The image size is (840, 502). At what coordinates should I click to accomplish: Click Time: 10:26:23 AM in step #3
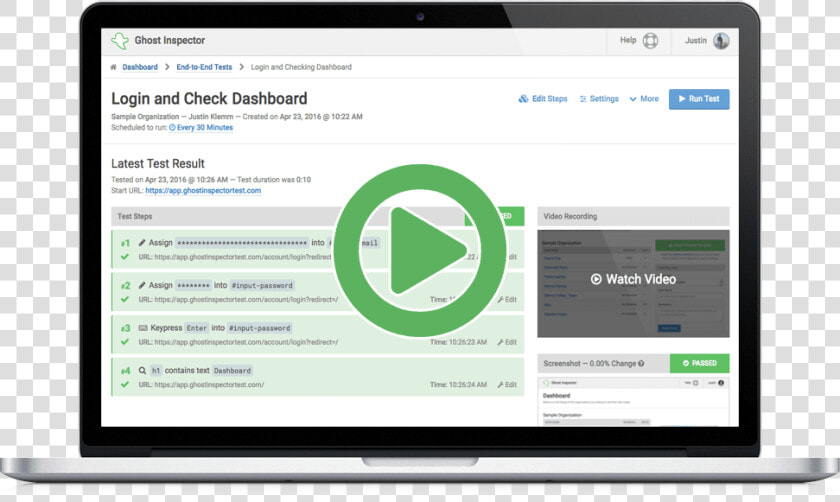coord(459,342)
